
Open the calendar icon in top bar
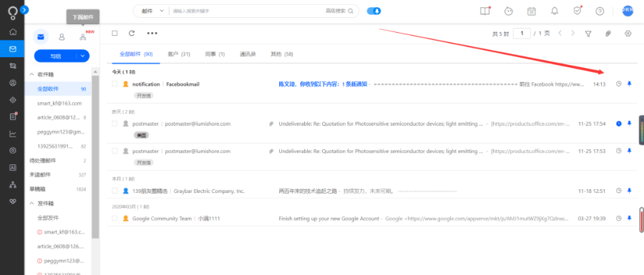[532, 11]
